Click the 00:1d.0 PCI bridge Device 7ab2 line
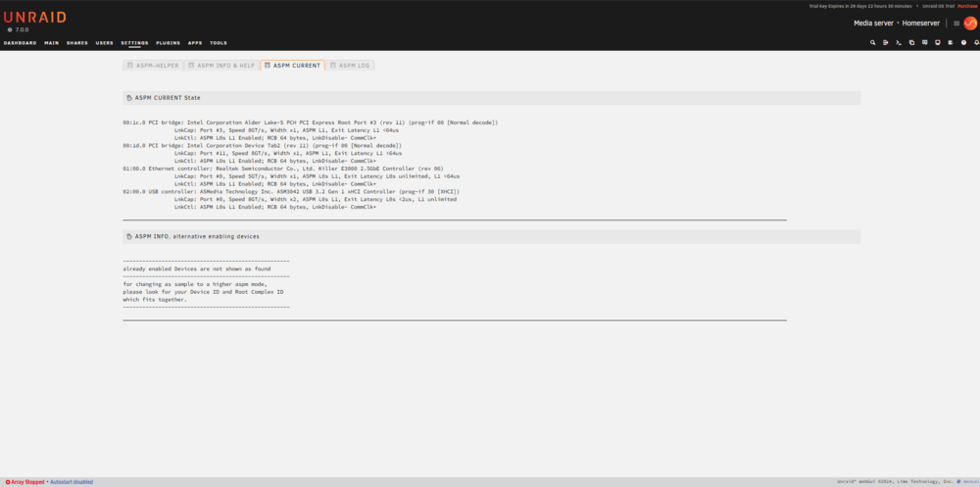Image resolution: width=980 pixels, height=487 pixels. coord(263,146)
